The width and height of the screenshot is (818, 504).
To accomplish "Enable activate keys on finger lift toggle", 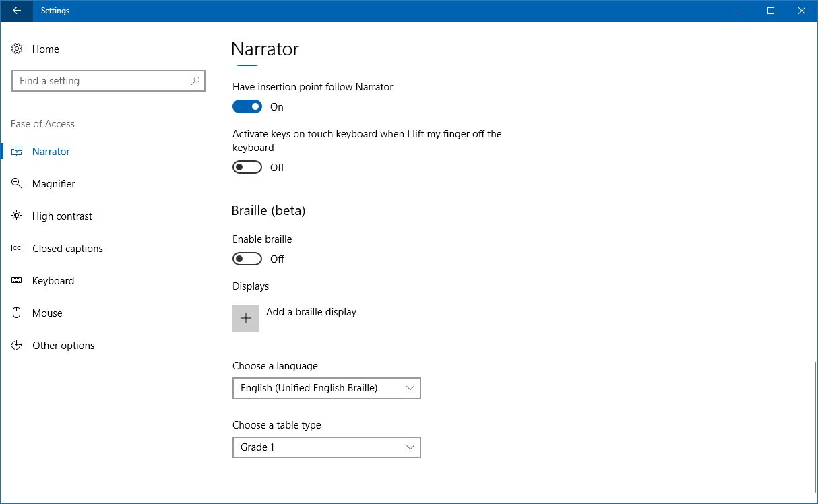I will tap(247, 168).
